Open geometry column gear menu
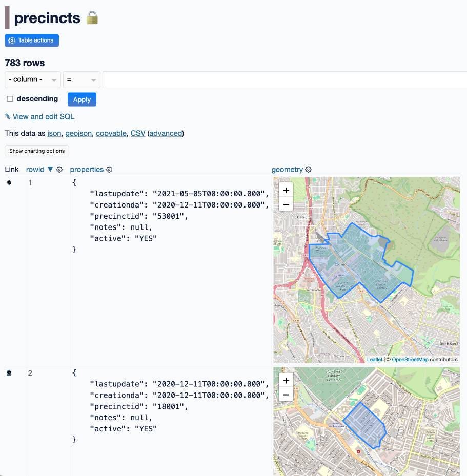The image size is (467, 476). (x=308, y=170)
